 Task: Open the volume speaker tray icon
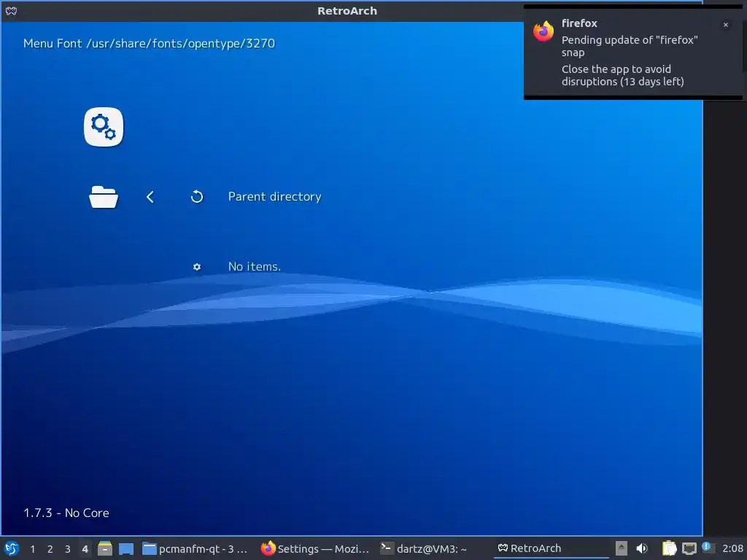642,548
